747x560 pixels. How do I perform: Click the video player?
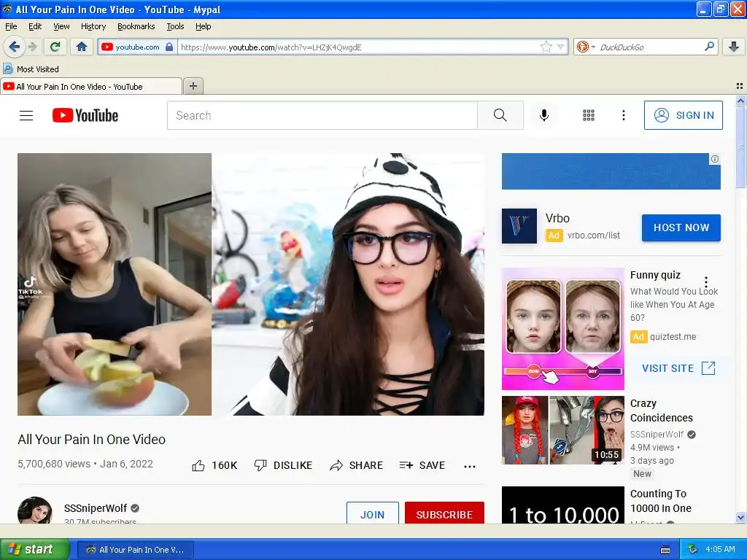coord(251,284)
